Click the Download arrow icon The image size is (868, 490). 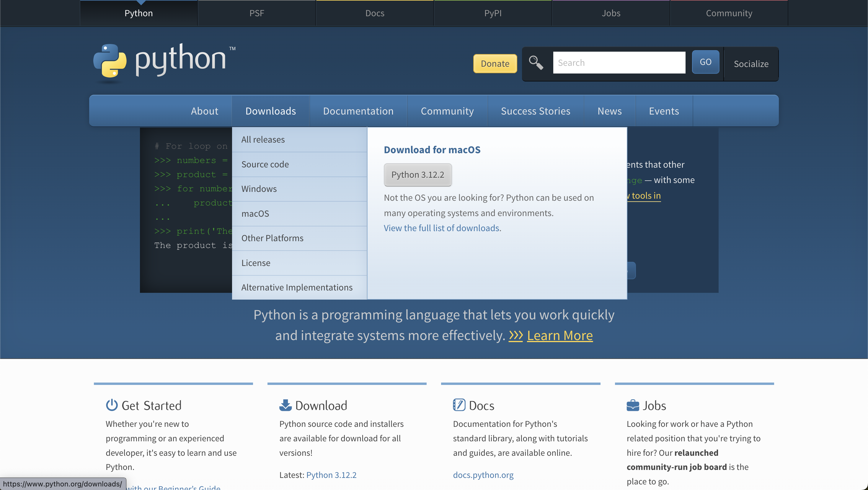[x=285, y=405]
